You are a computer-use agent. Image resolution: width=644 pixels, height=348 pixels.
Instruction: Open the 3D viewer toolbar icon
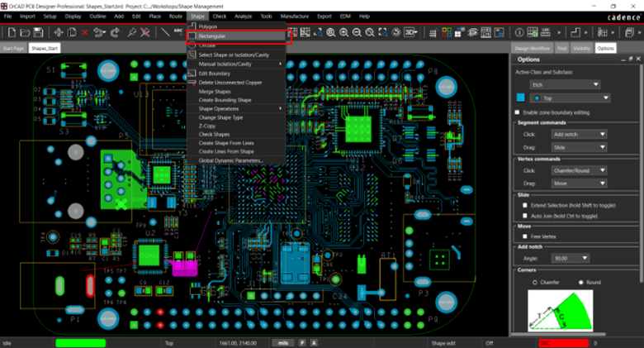point(410,32)
